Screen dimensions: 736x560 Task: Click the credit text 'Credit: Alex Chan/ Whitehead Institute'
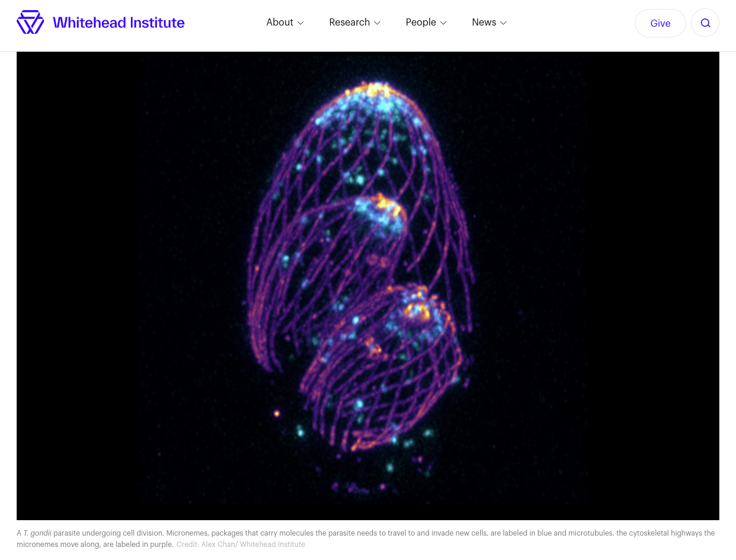[241, 545]
